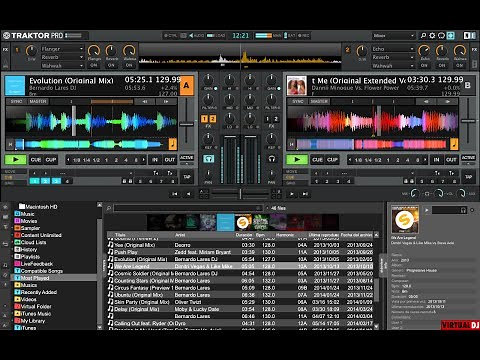The image size is (480, 360).
Task: Open Echo effect dropdown in FX unit 2
Action: [393, 49]
